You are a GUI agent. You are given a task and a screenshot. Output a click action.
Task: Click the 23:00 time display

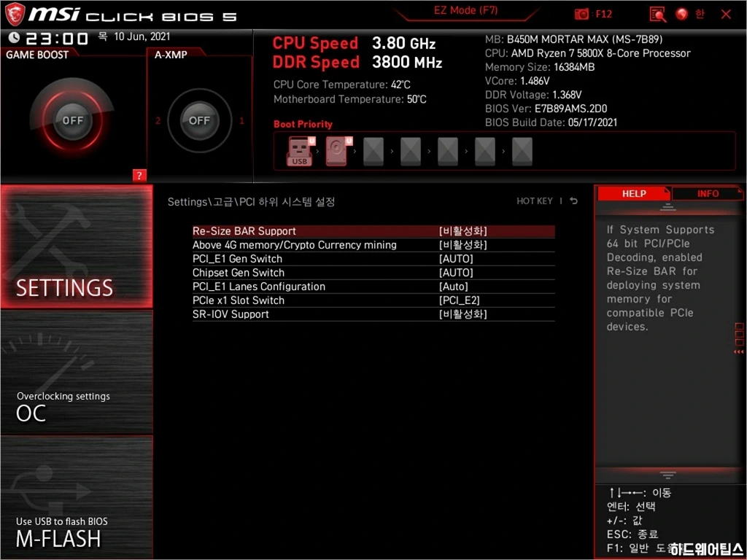(57, 38)
